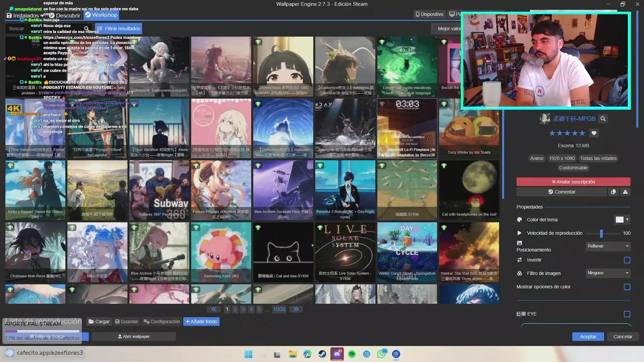Switch to the Workshop tab
Screen dimensions: 644x362
coord(101,15)
